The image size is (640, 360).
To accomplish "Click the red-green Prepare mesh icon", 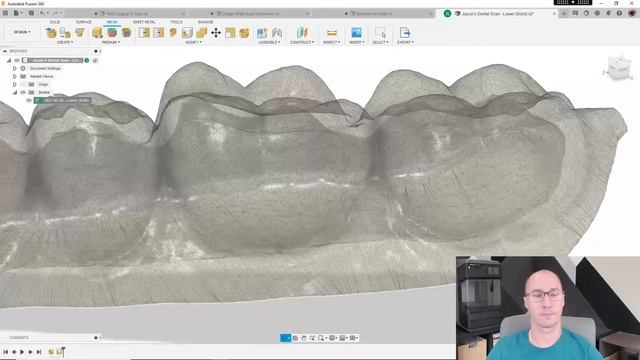I will (112, 33).
